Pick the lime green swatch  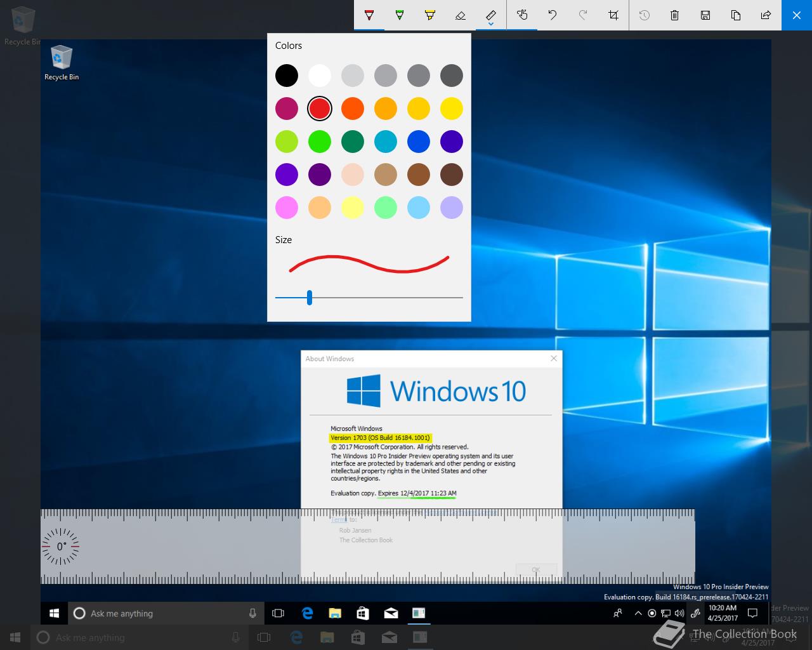(287, 142)
